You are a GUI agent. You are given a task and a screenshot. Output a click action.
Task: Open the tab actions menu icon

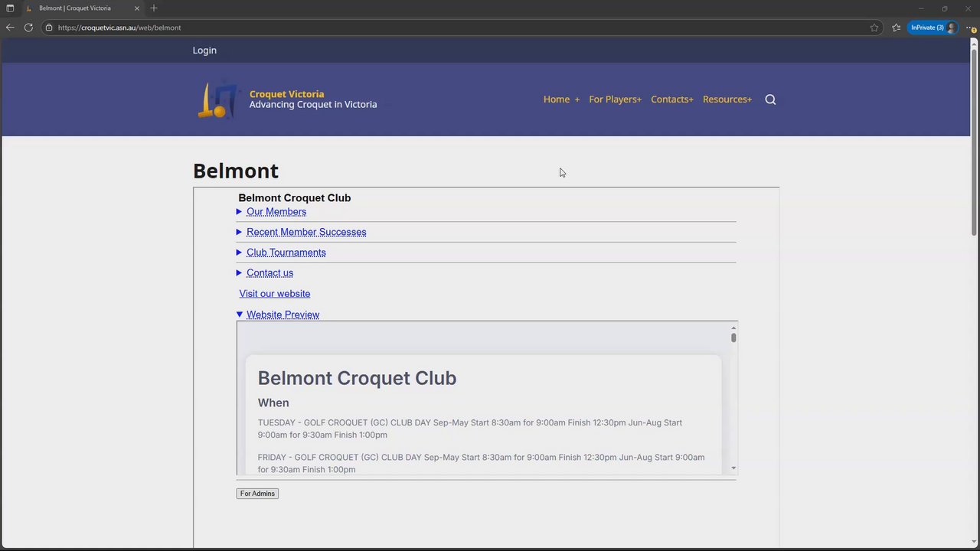click(10, 8)
